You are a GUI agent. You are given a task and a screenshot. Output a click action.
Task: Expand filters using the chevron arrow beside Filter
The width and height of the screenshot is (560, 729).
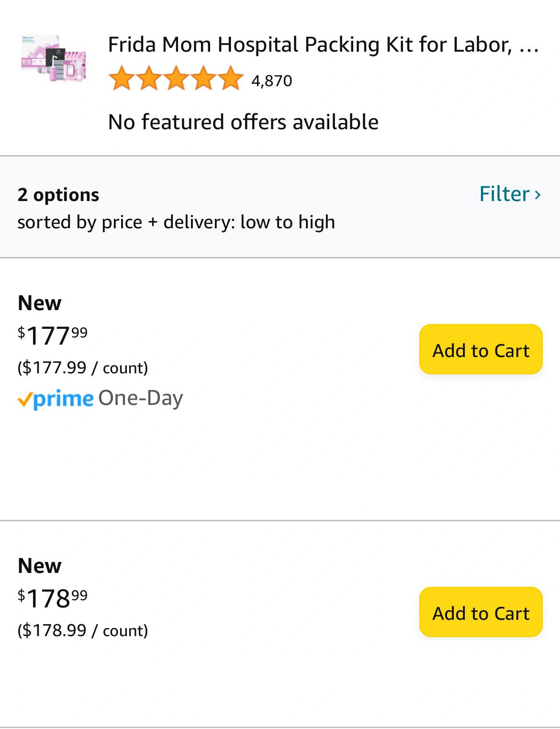538,195
